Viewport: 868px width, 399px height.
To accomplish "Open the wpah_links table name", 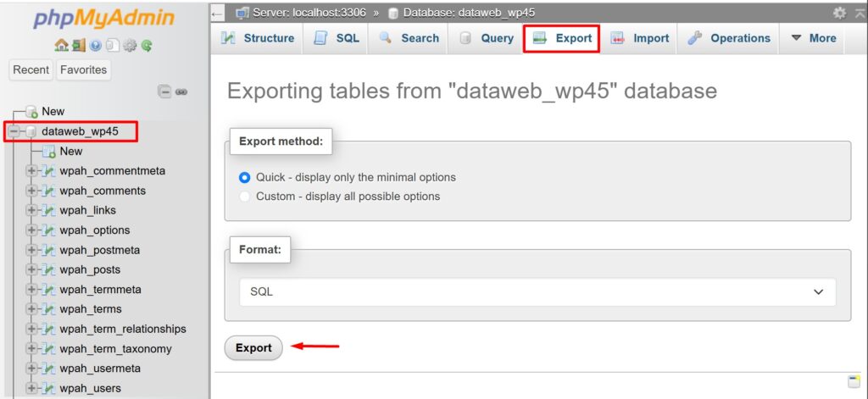I will click(87, 211).
